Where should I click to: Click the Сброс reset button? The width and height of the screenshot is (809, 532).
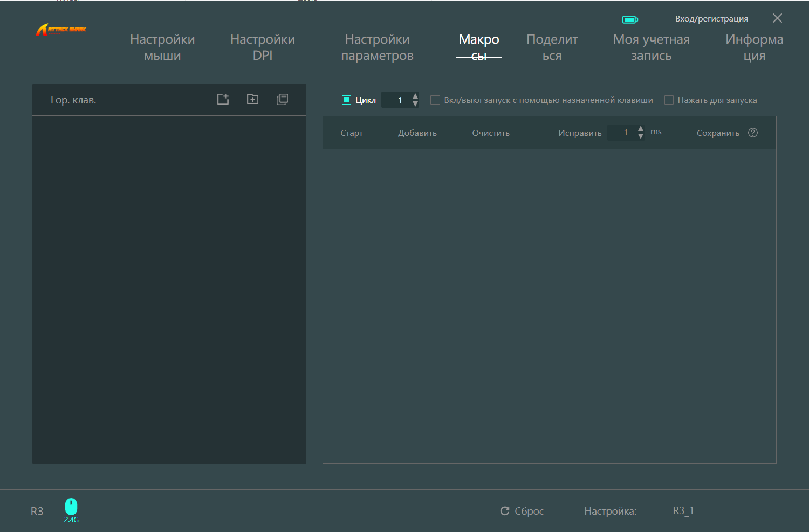pyautogui.click(x=522, y=511)
